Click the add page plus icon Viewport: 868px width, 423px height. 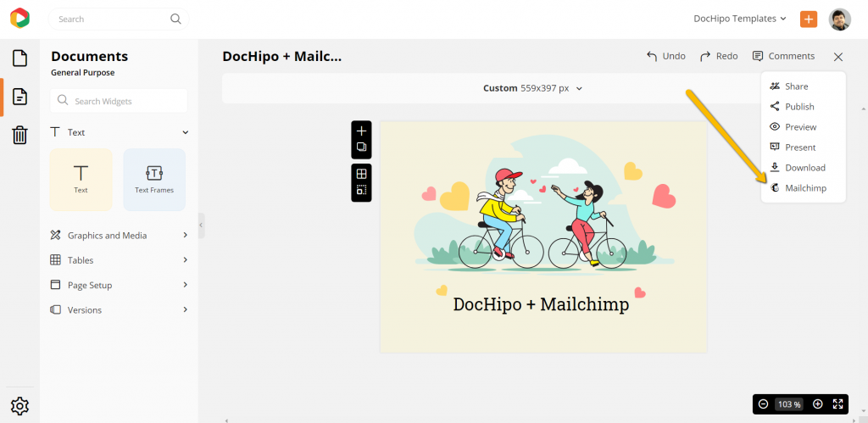pos(361,131)
